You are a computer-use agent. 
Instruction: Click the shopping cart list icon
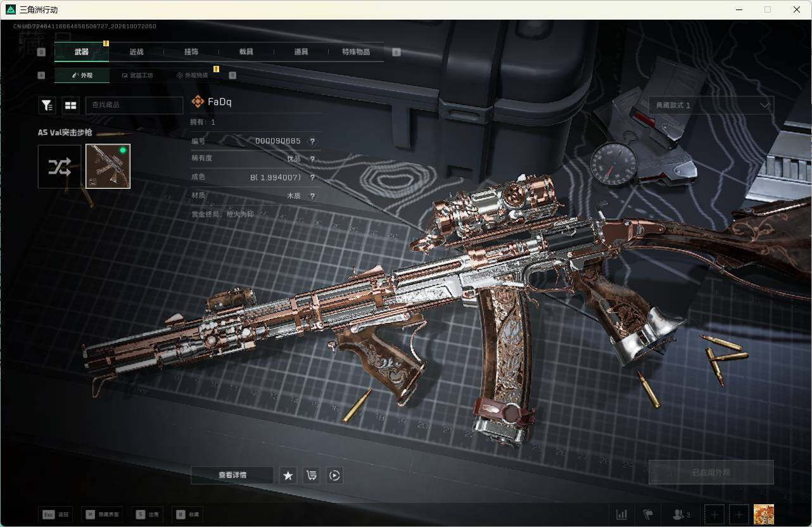(311, 475)
